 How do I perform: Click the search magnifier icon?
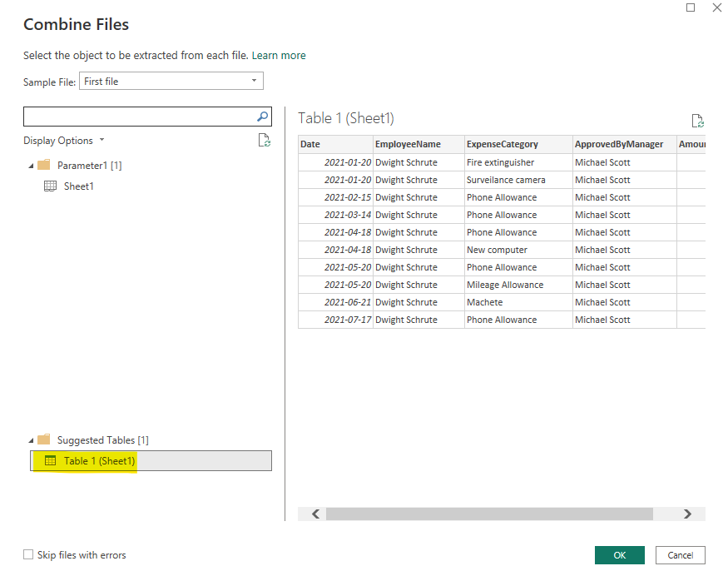pyautogui.click(x=262, y=117)
